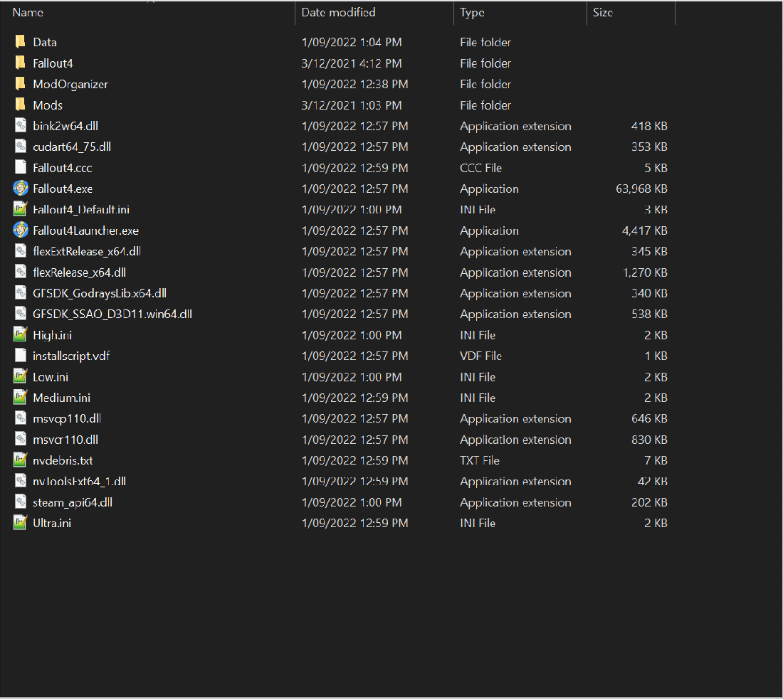Image resolution: width=783 pixels, height=700 pixels.
Task: Click the 1,270 KB size cell
Action: [645, 273]
